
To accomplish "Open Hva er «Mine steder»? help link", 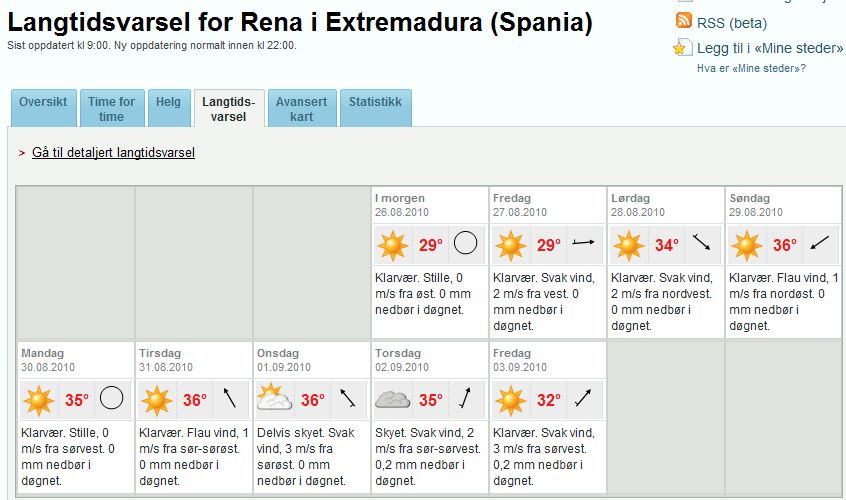I will (x=751, y=68).
